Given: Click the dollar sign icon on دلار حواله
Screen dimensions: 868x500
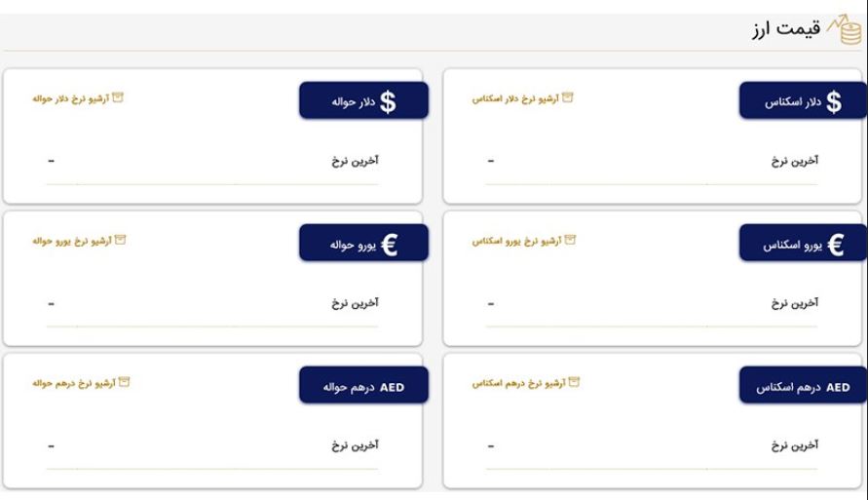Looking at the screenshot, I should click(x=388, y=102).
